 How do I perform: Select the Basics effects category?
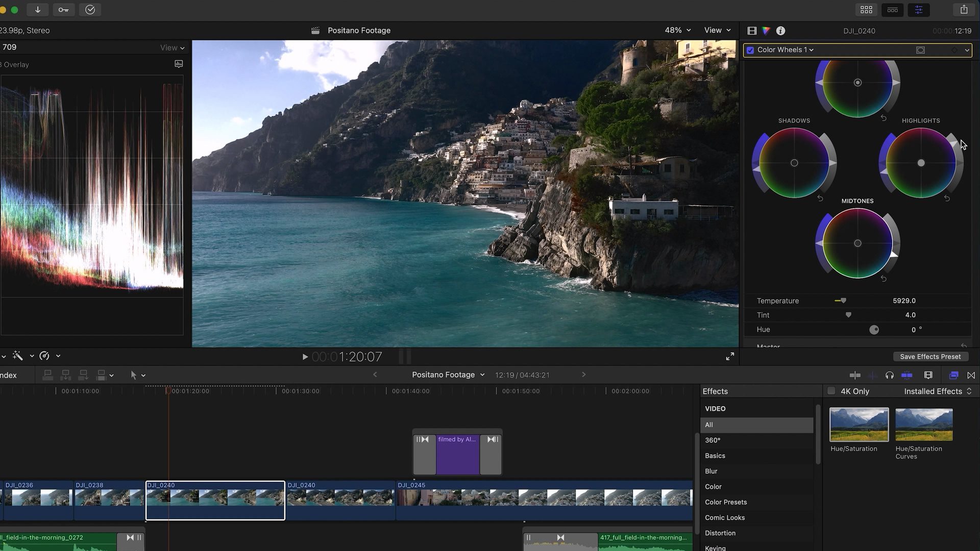click(756, 456)
